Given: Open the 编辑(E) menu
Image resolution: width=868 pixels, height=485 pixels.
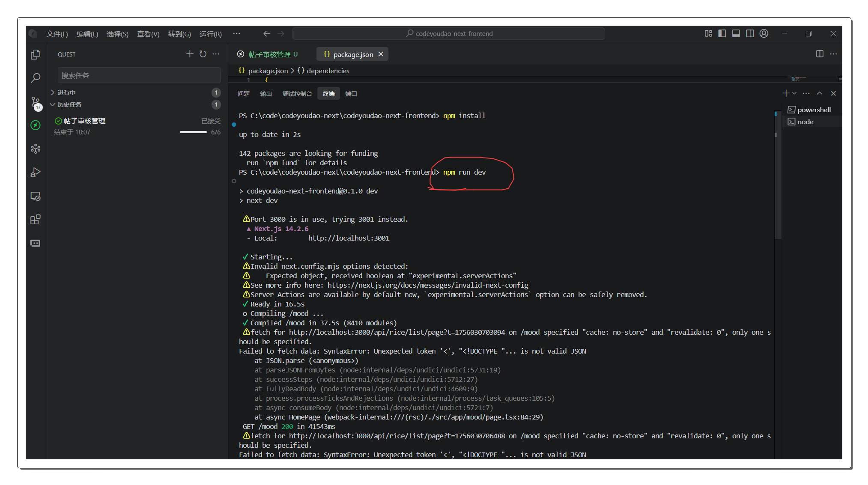Looking at the screenshot, I should (x=87, y=34).
